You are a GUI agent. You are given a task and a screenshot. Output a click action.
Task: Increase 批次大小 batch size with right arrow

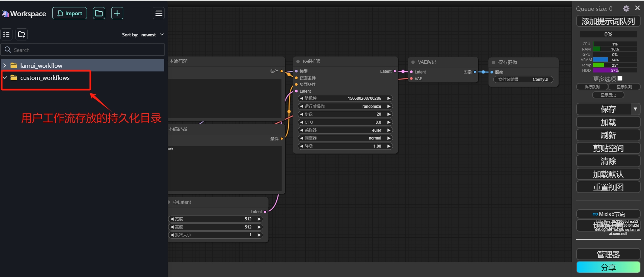point(259,235)
